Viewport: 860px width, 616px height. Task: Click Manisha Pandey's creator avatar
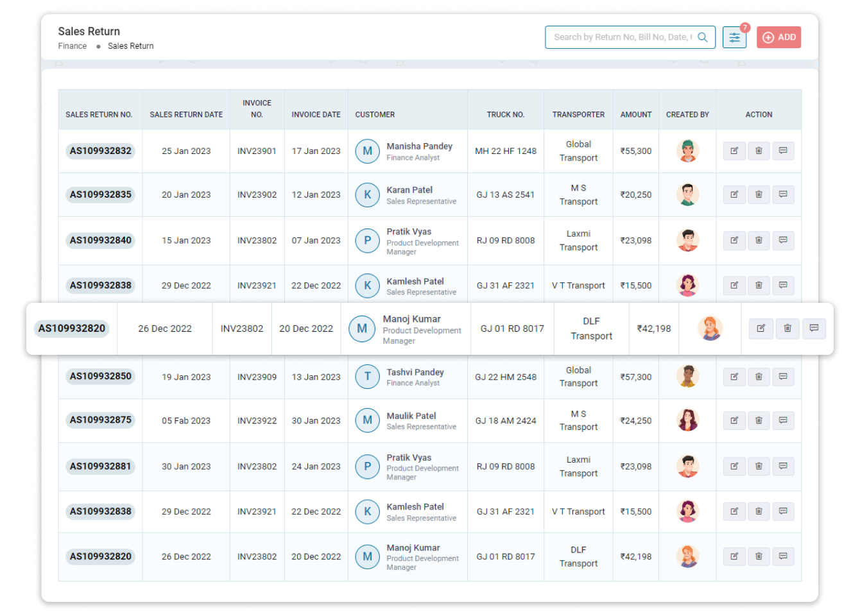(687, 151)
